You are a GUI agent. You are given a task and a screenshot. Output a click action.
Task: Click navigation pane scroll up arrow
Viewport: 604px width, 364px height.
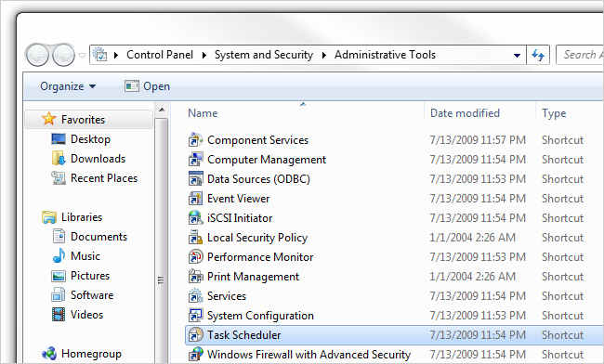[162, 110]
